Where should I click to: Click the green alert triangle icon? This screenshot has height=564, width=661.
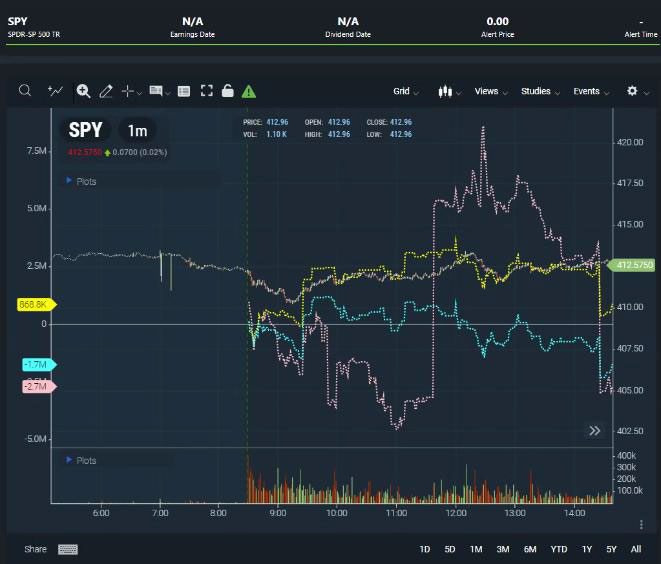pos(249,91)
